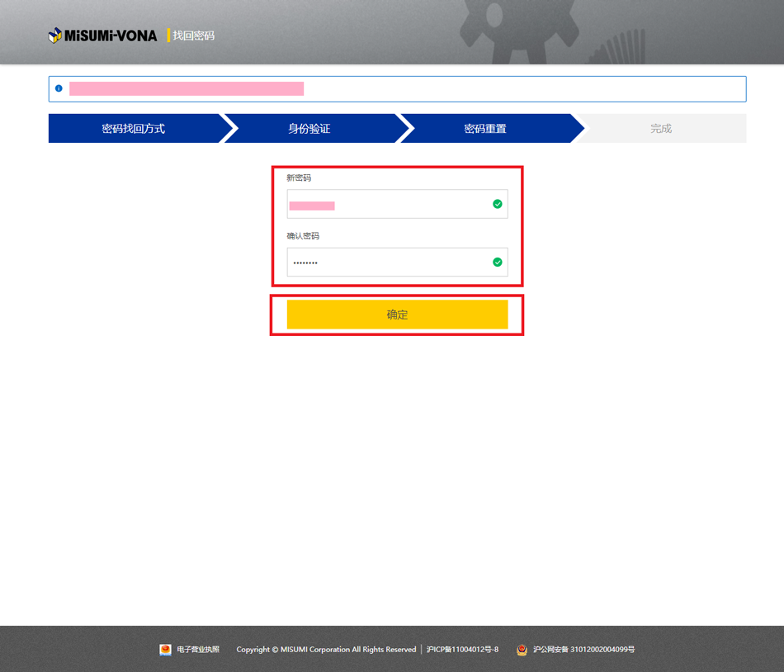This screenshot has width=784, height=672.
Task: Open the 沪公网安备 31012002004099号 link
Action: [583, 650]
